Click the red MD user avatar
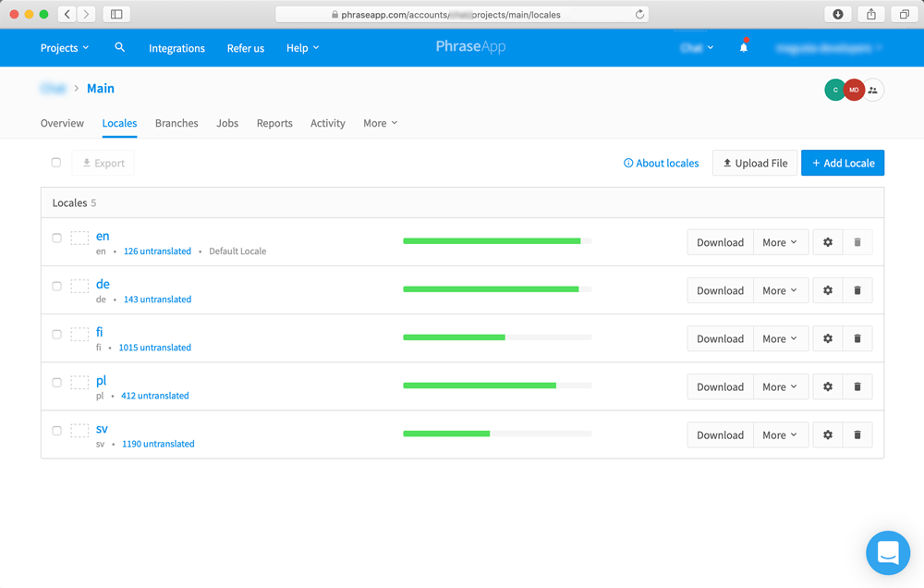 click(x=854, y=90)
